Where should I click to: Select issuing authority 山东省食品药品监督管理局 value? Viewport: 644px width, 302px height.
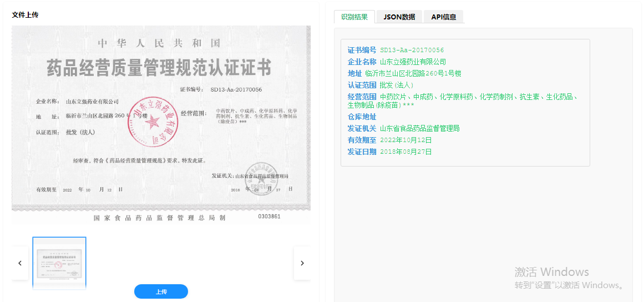click(x=420, y=129)
